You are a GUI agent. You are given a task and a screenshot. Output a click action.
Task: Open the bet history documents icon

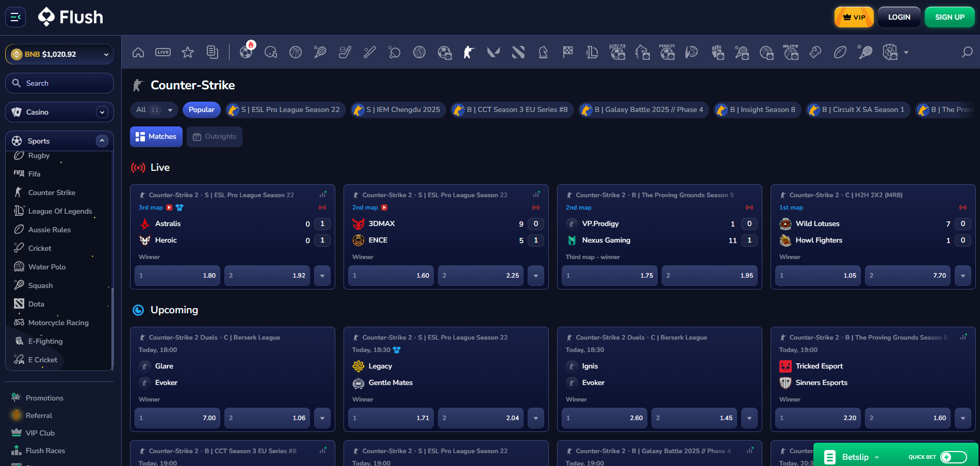[213, 52]
